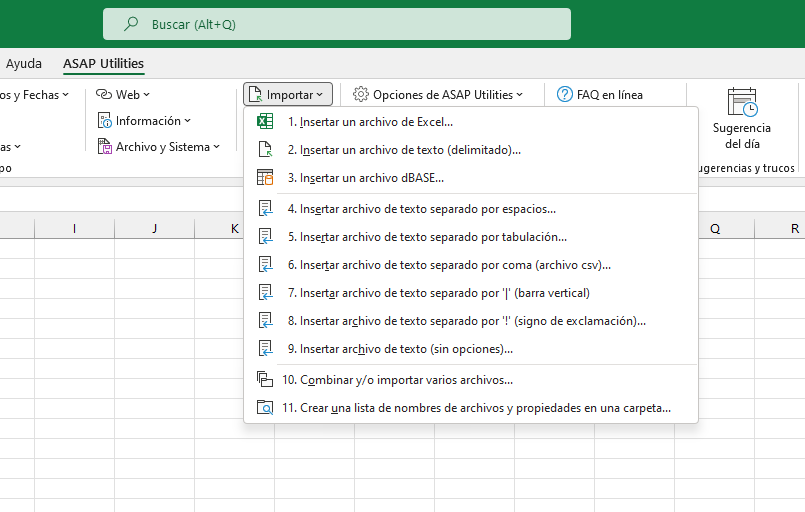This screenshot has width=805, height=512.
Task: Click the delimited text file icon beside item 2
Action: click(x=265, y=149)
